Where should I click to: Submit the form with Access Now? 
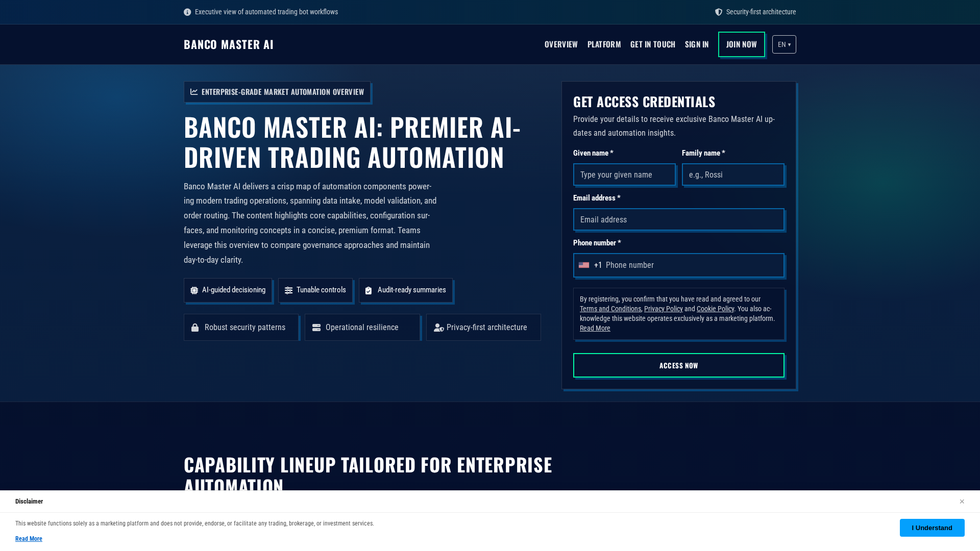coord(679,365)
